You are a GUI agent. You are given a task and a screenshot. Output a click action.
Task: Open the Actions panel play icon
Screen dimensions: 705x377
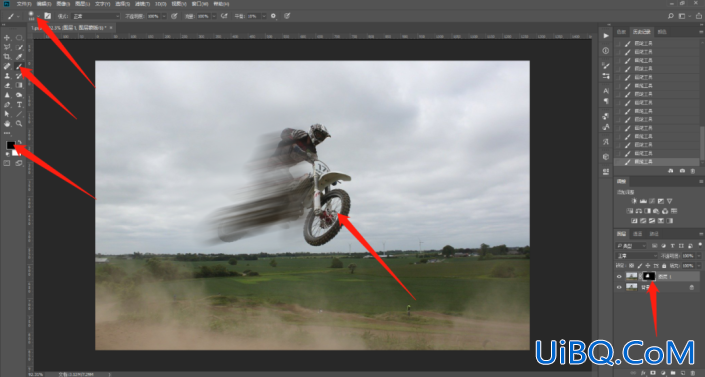[606, 36]
